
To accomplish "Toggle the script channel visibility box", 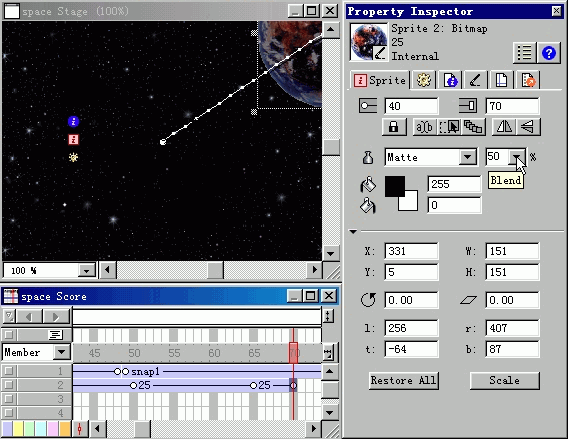I will 9,335.
